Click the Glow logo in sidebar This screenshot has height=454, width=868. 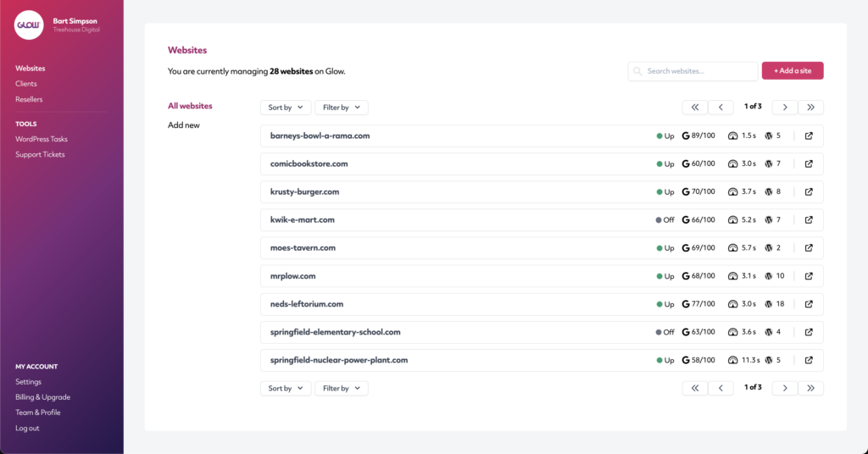point(29,25)
